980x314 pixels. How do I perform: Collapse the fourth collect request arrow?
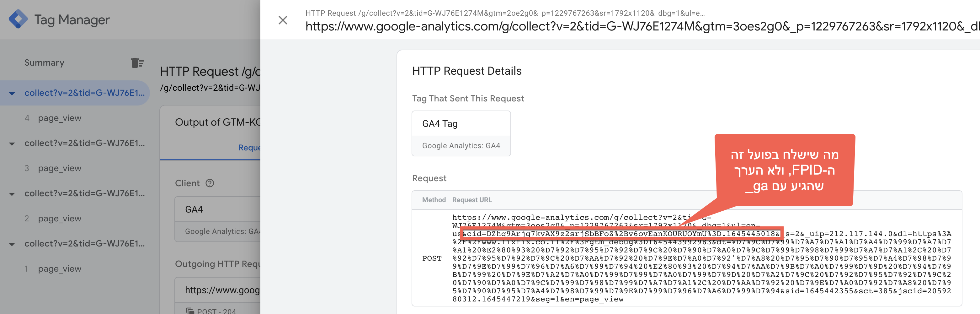click(12, 244)
